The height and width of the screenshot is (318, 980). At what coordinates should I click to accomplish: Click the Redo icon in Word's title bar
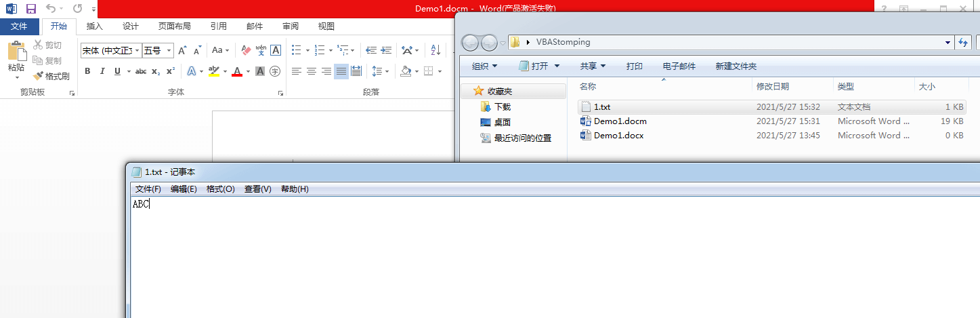77,9
